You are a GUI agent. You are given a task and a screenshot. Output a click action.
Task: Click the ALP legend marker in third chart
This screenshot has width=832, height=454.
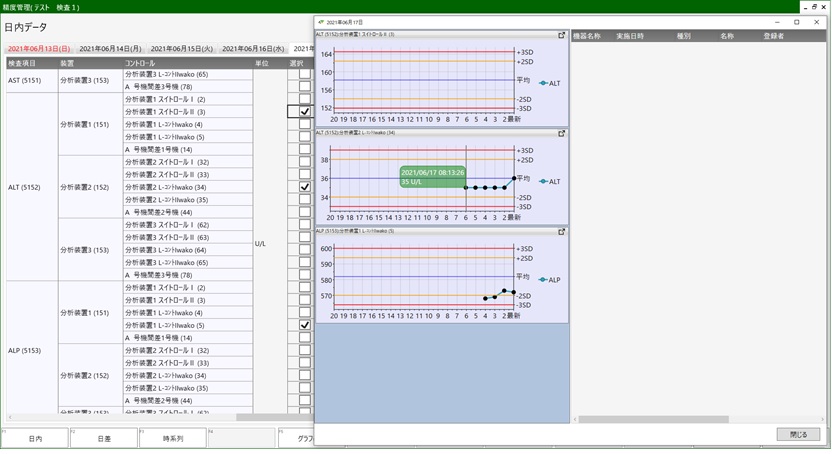click(543, 280)
